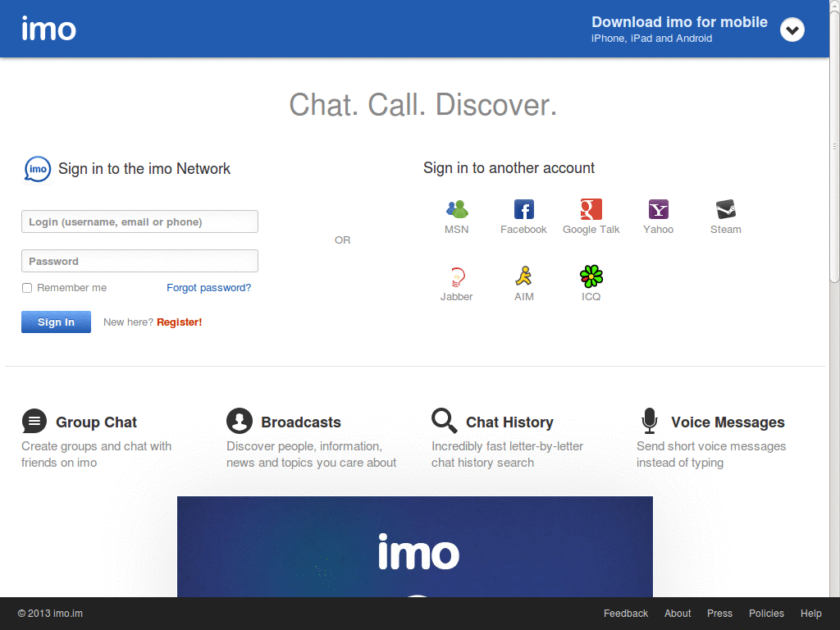Click the © 2013 imo.im footer text
Image resolution: width=840 pixels, height=630 pixels.
click(50, 614)
